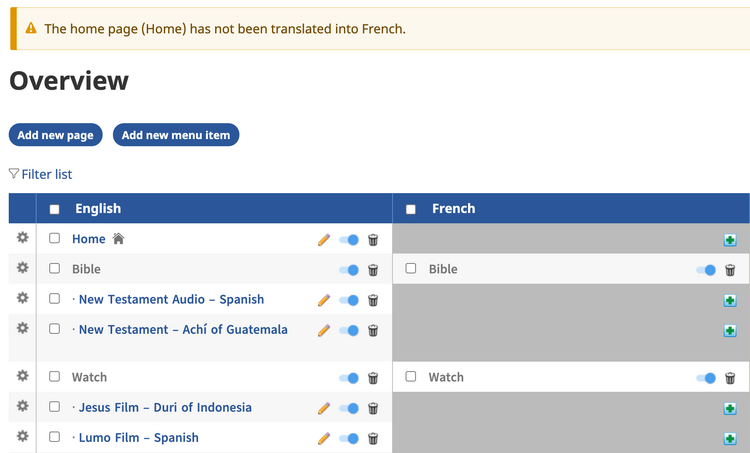
Task: Click the pencil edit icon for Home
Action: (323, 240)
